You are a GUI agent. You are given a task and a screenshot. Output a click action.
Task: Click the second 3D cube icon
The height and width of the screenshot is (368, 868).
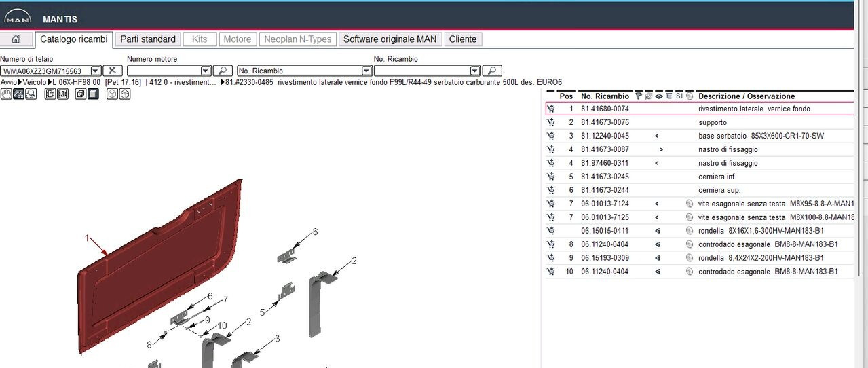tap(125, 94)
